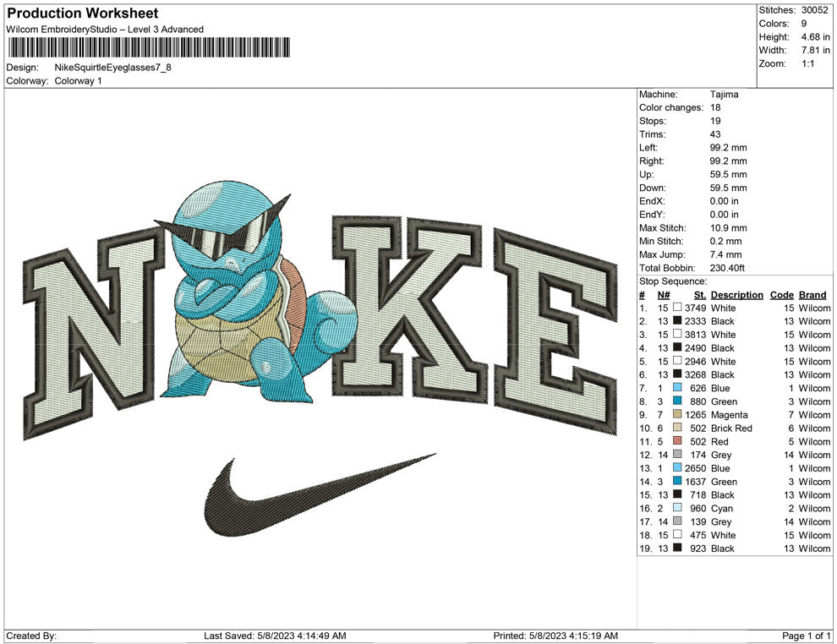Select the Width value "7.81 in"
The height and width of the screenshot is (644, 837).
(815, 50)
